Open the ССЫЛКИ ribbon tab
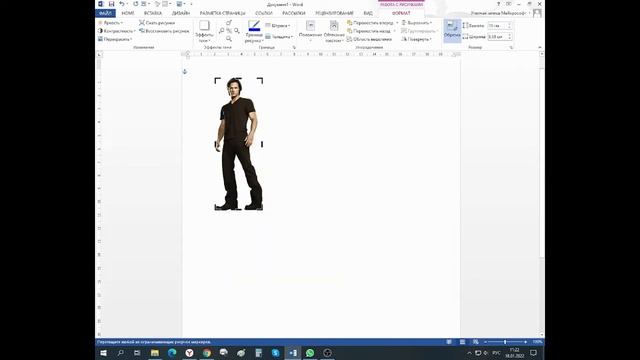 264,13
